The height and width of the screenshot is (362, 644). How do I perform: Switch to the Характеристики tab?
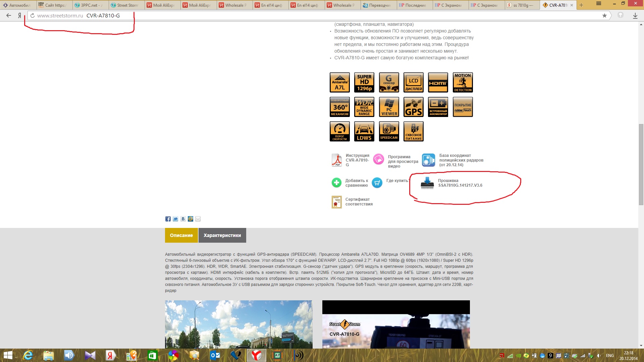(x=222, y=235)
